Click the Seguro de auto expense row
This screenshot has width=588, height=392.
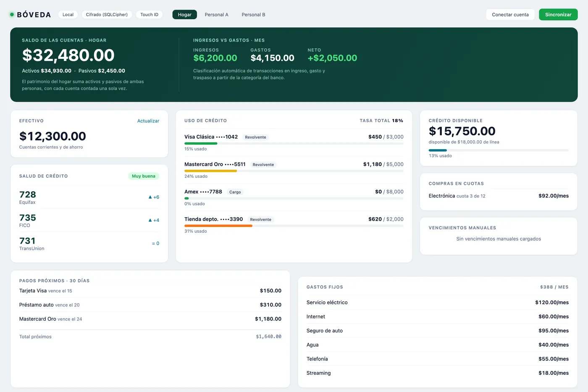point(438,331)
